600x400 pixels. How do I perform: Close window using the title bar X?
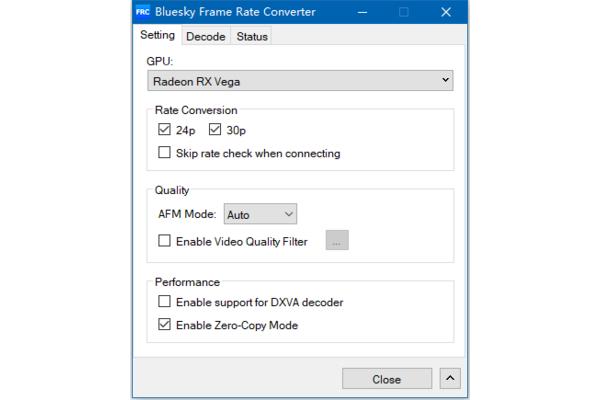coord(446,12)
